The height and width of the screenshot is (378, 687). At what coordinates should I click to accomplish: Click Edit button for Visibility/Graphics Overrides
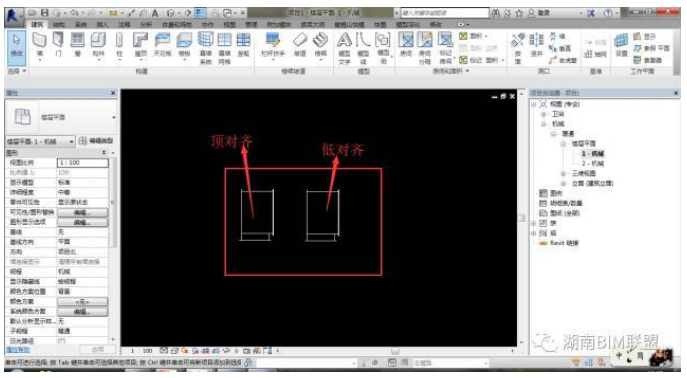pos(82,212)
